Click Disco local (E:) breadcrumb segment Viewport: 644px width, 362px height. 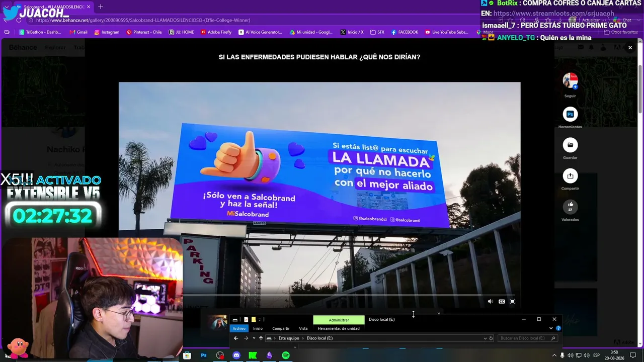coord(319,338)
